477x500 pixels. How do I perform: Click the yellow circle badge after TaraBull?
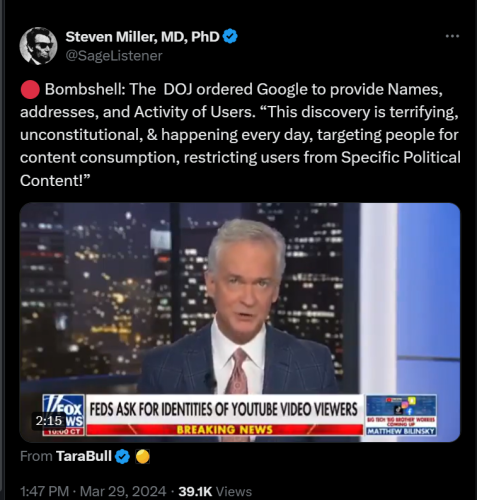(143, 456)
